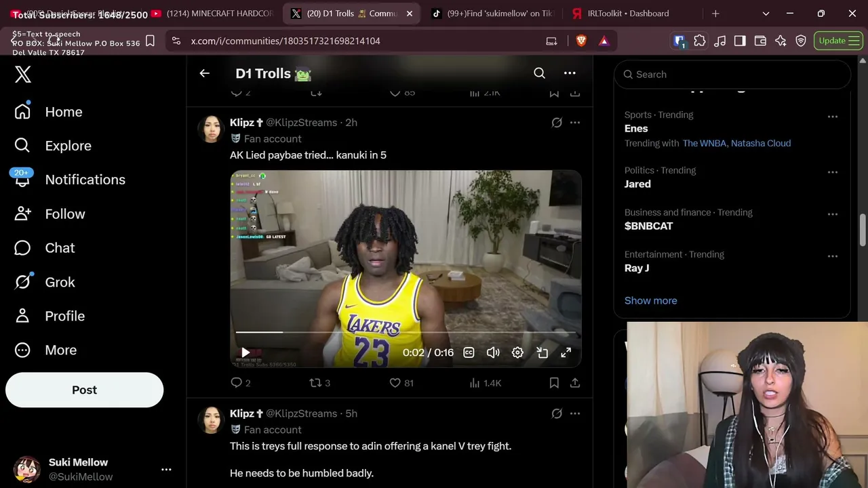The height and width of the screenshot is (488, 868).
Task: Like the kanuki in 5 post
Action: (401, 383)
